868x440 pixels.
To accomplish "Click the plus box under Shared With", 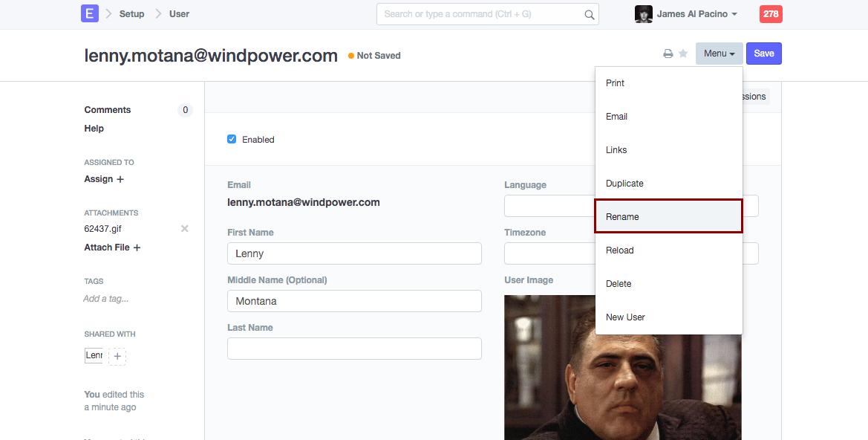I will (117, 357).
